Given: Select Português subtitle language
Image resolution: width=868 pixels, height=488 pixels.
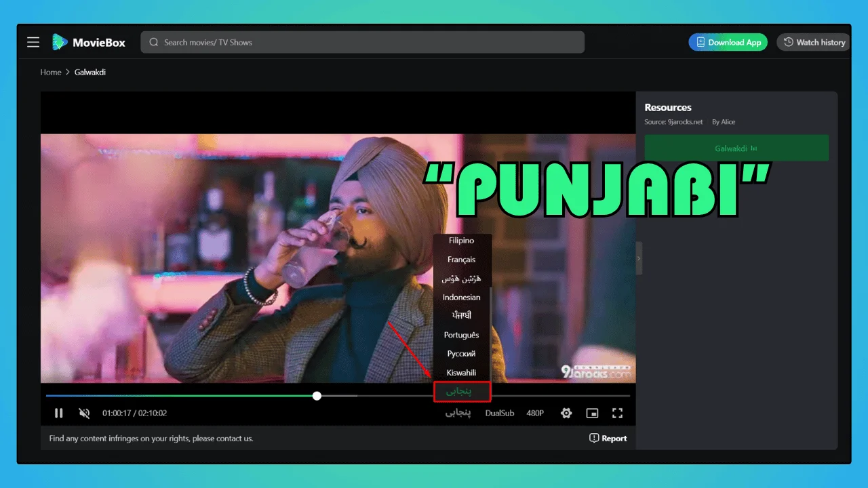Looking at the screenshot, I should [461, 335].
